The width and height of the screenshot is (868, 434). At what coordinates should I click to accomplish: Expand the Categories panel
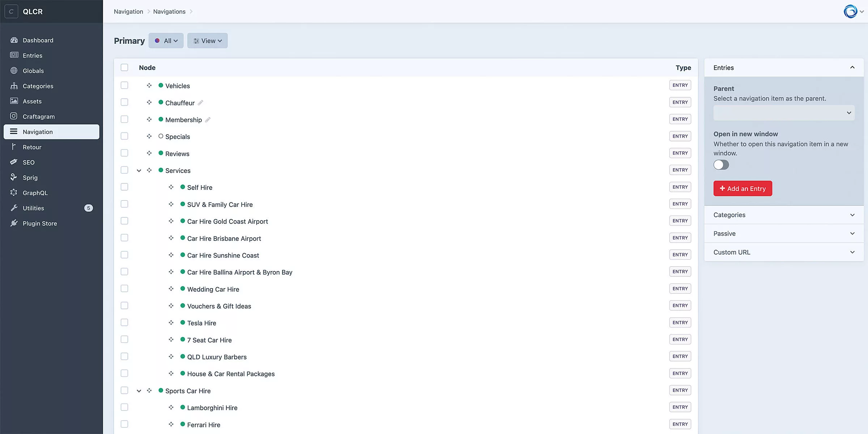(x=784, y=215)
